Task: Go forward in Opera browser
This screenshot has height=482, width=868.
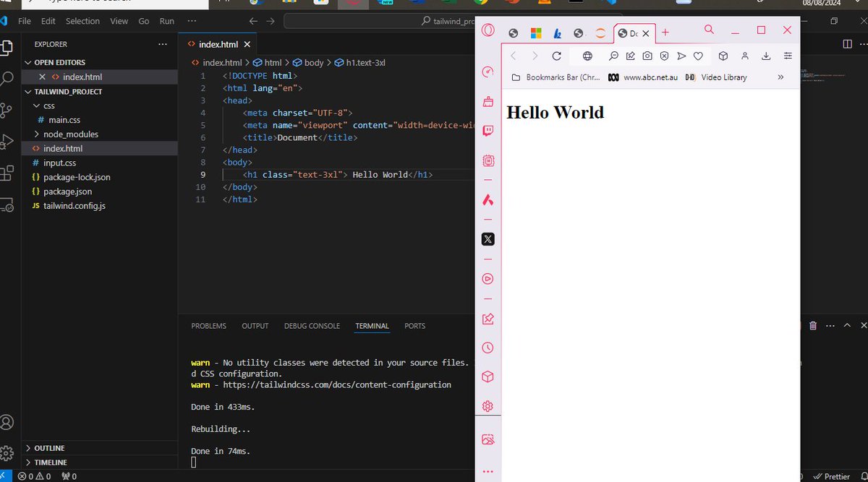Action: coord(535,56)
